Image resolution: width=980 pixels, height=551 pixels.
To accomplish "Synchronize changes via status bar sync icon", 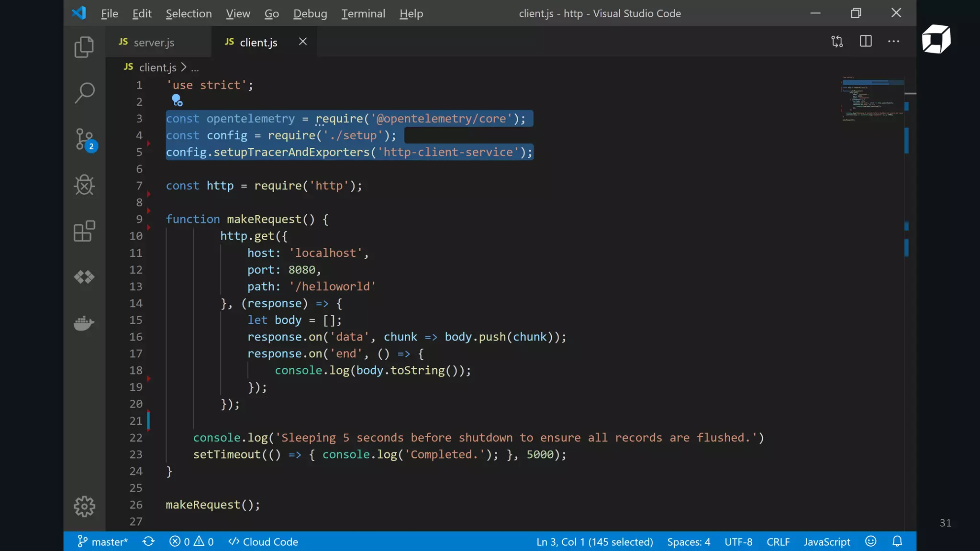I will 148,541.
